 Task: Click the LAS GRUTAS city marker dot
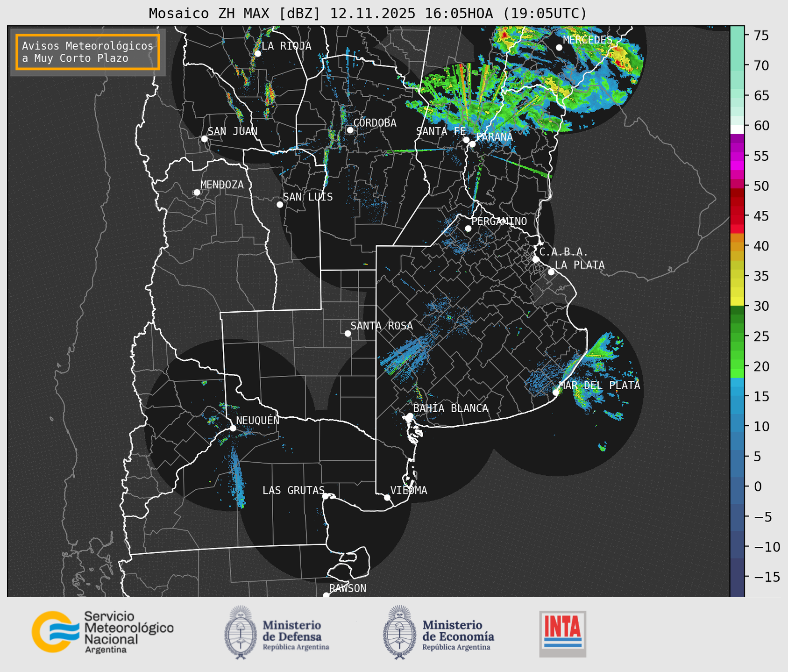[326, 496]
